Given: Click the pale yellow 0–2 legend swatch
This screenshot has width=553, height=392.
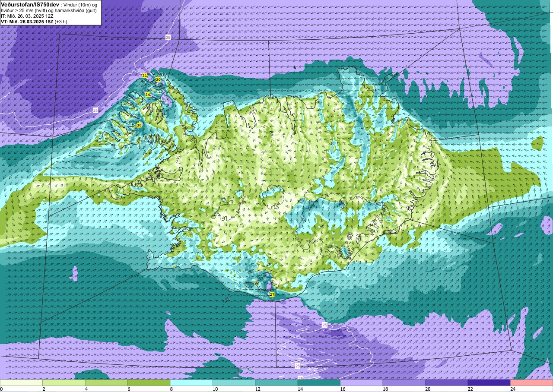Looking at the screenshot, I should pyautogui.click(x=21, y=383).
